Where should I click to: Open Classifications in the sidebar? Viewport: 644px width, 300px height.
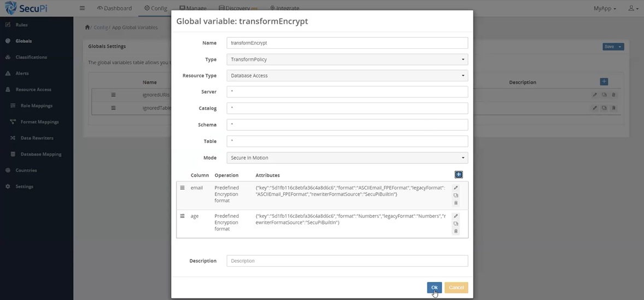point(31,57)
